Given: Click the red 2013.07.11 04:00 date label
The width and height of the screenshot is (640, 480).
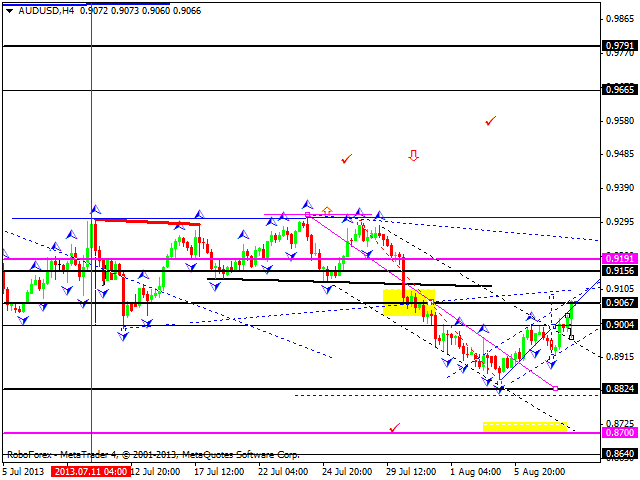Looking at the screenshot, I should [x=91, y=472].
